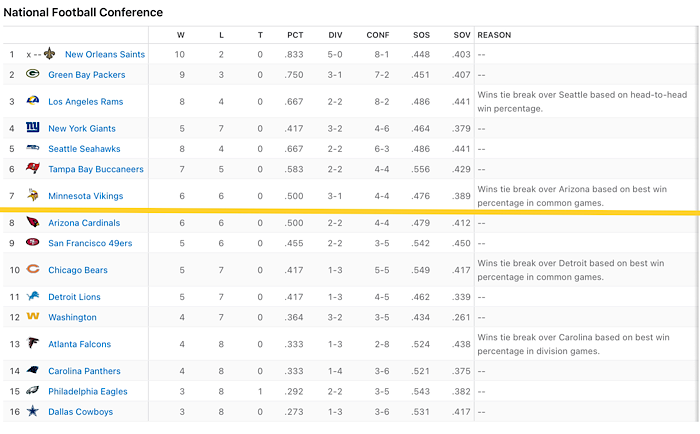Click the Arizona Cardinals bird logo
Screen dimensions: 700x434
click(33, 222)
